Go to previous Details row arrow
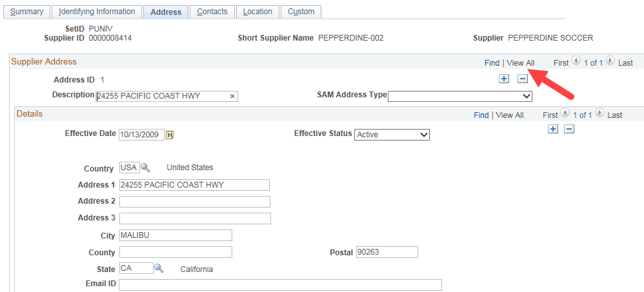The image size is (644, 292). (x=565, y=114)
